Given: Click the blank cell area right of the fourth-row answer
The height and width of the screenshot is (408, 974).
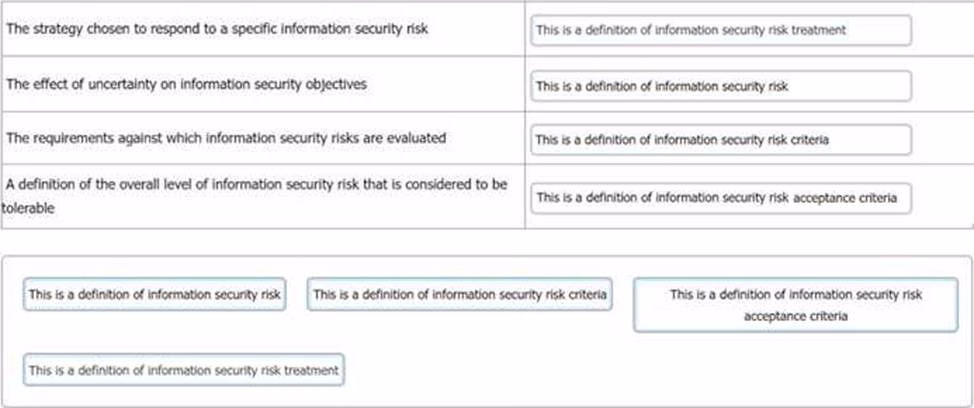Looking at the screenshot, I should coord(942,197).
